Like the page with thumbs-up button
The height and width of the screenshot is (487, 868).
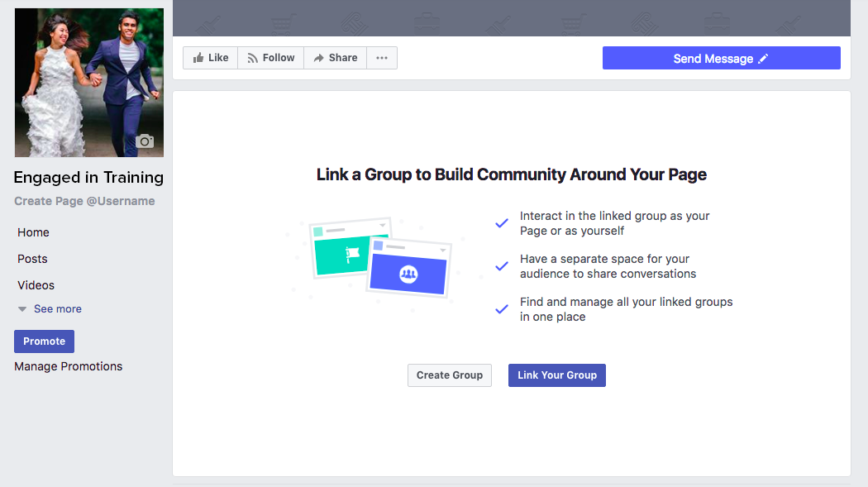point(210,58)
